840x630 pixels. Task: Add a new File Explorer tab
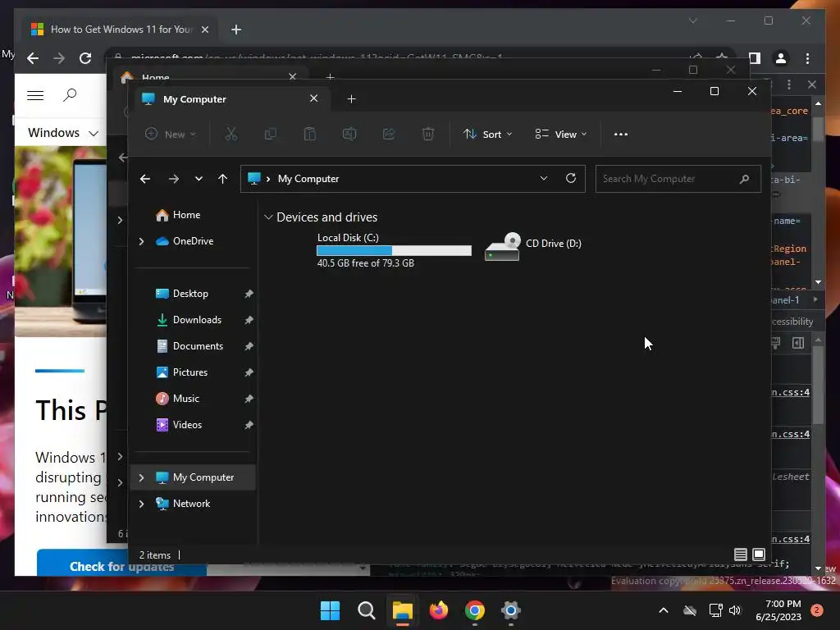pyautogui.click(x=351, y=99)
